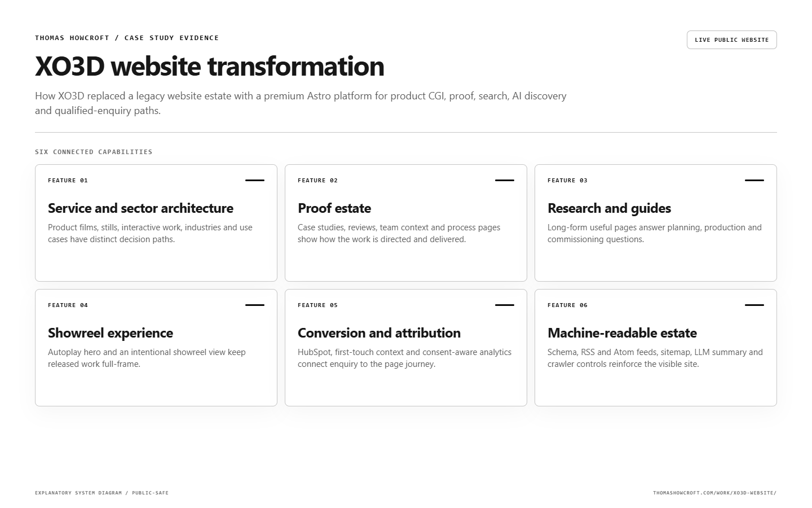The height and width of the screenshot is (508, 812).
Task: Click the Feature 01 label
Action: coord(68,181)
